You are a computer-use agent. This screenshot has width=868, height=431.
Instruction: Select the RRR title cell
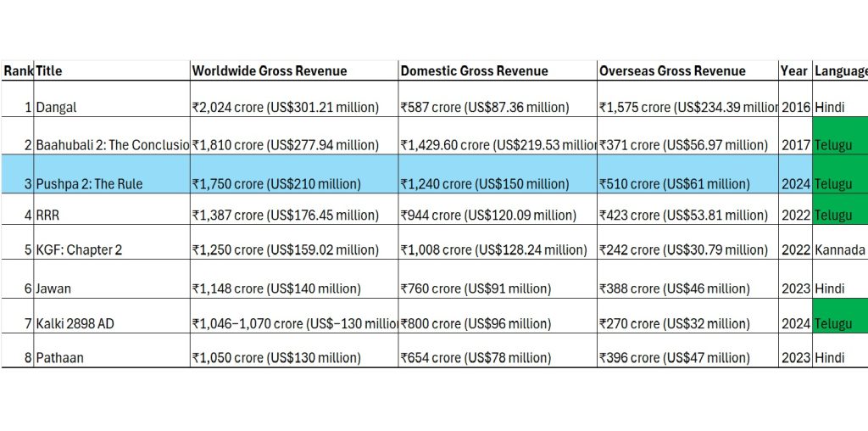tap(112, 209)
